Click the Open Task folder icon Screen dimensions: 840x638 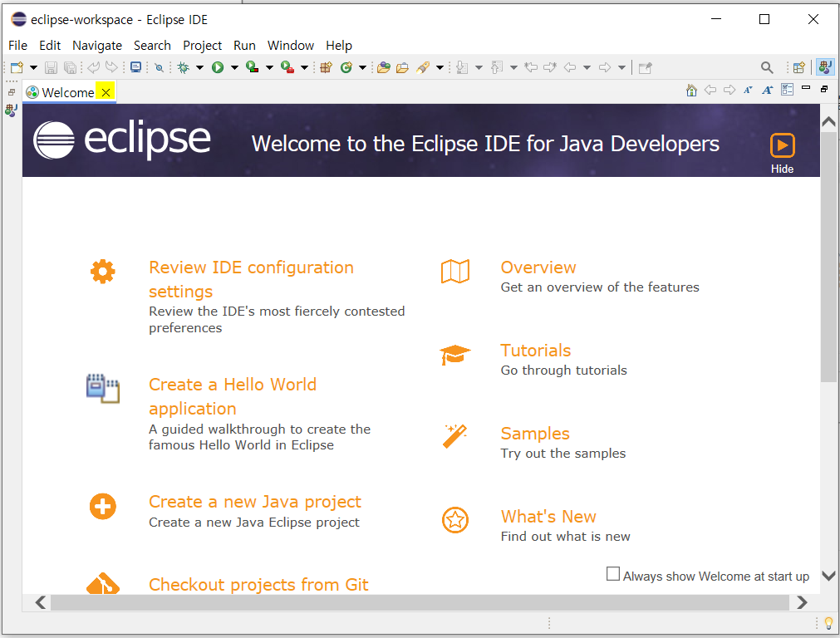[403, 67]
